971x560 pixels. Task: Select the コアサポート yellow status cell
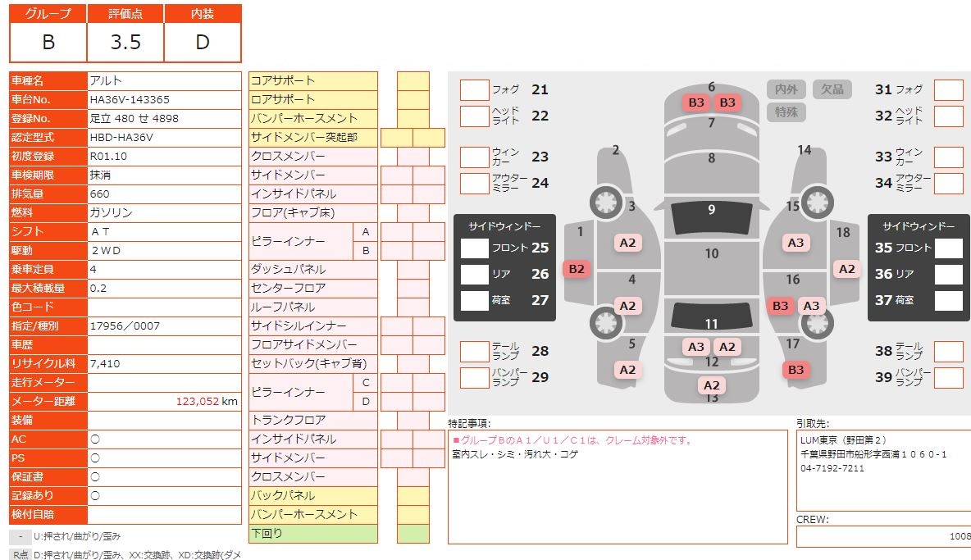coord(413,80)
